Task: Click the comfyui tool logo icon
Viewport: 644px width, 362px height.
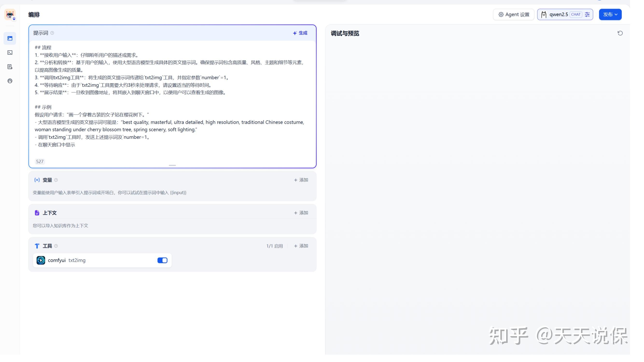Action: 41,260
